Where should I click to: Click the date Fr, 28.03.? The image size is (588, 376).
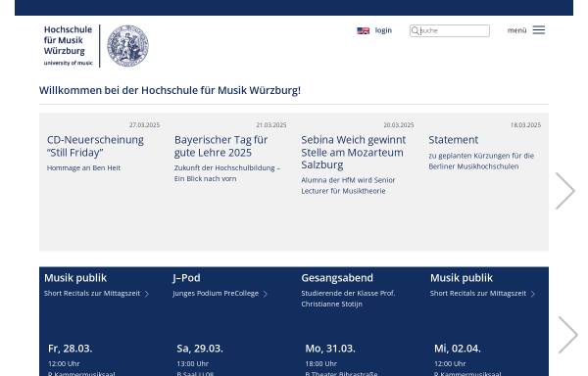pos(71,349)
